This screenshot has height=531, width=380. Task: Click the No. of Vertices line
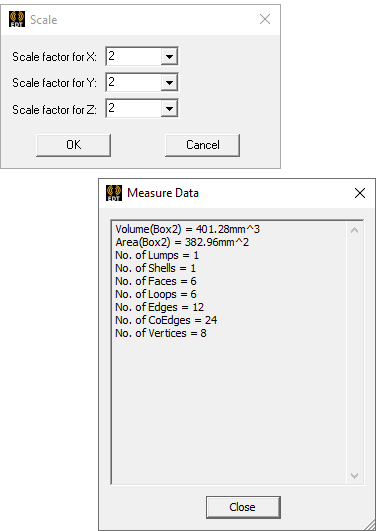(161, 333)
